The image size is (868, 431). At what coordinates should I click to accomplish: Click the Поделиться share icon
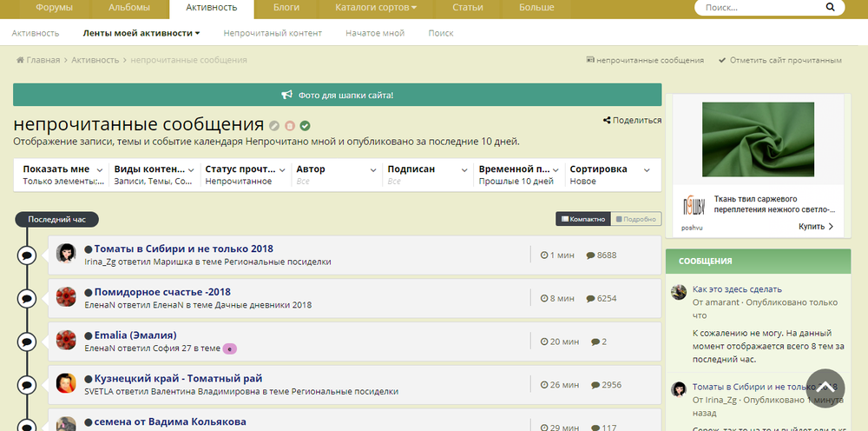coord(607,121)
